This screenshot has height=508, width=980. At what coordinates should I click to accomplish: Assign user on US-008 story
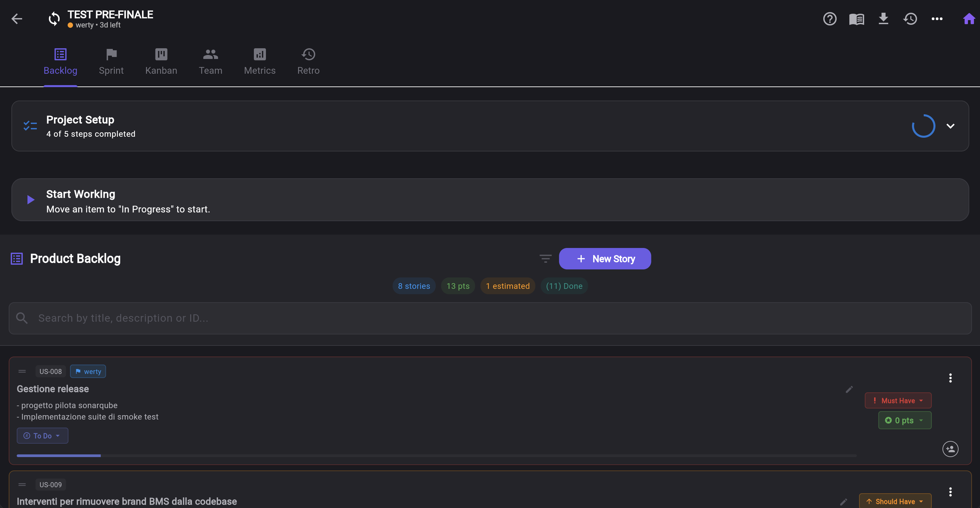[x=950, y=449]
